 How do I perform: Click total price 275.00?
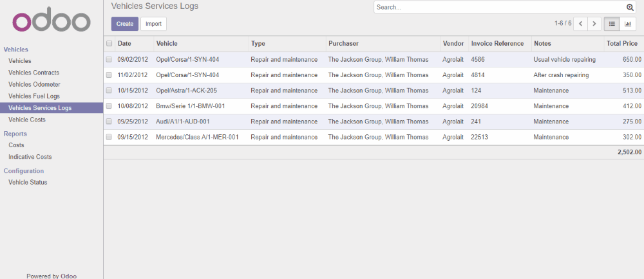632,122
